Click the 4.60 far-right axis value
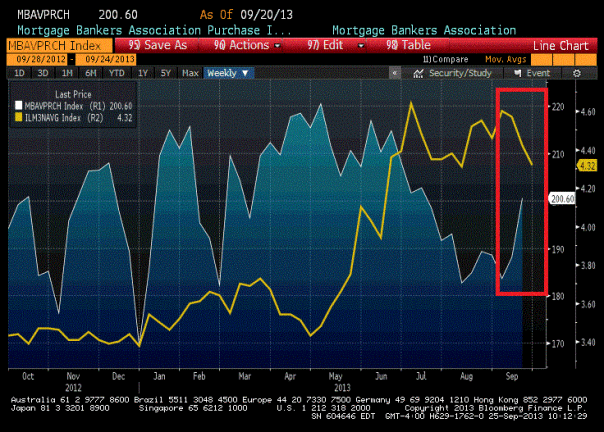The height and width of the screenshot is (432, 604). pyautogui.click(x=588, y=112)
